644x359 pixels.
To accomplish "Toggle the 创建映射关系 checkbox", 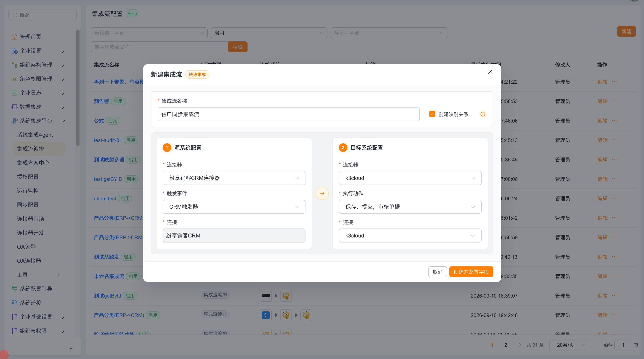I will pos(432,114).
